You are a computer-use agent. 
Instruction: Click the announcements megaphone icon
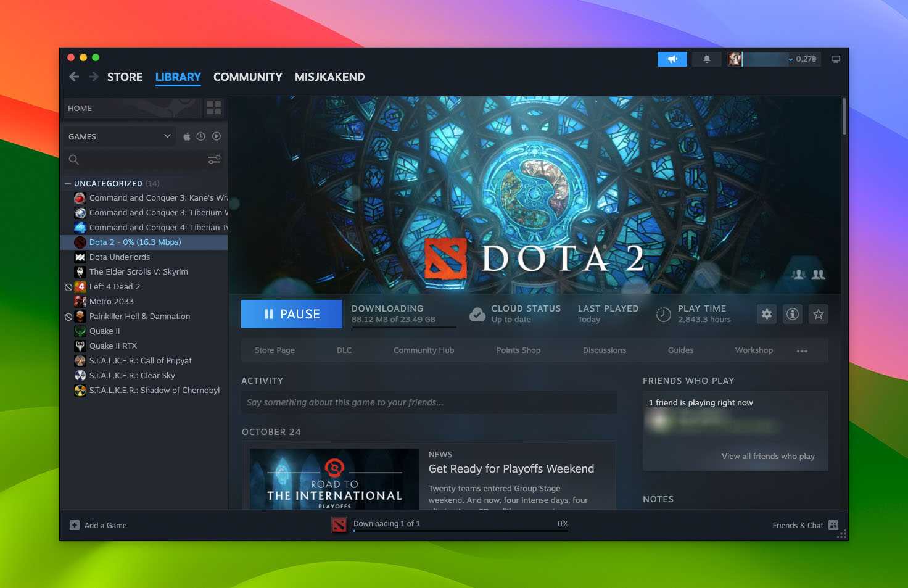672,59
